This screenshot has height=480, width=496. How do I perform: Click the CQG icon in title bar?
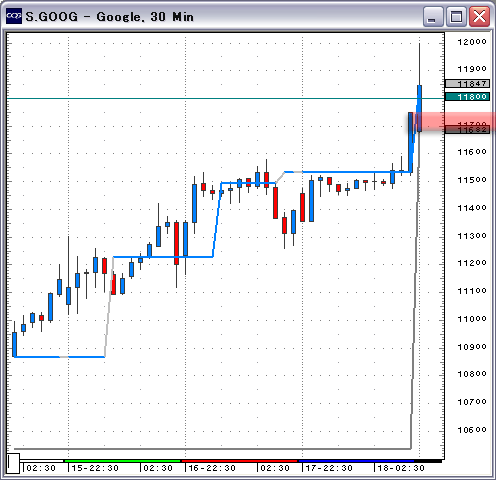(14, 16)
